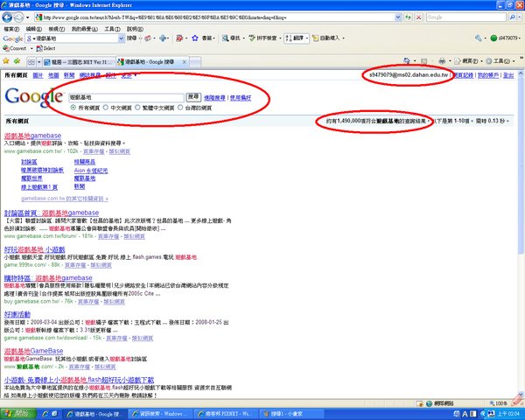The height and width of the screenshot is (420, 525).
Task: Click the Add to Favorites star-plus icon
Action: pos(17,61)
